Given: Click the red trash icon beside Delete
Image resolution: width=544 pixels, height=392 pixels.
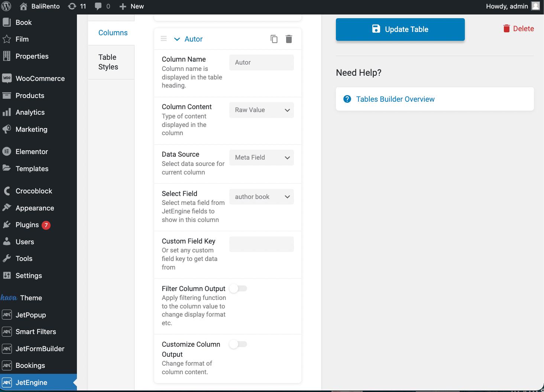Looking at the screenshot, I should [506, 29].
